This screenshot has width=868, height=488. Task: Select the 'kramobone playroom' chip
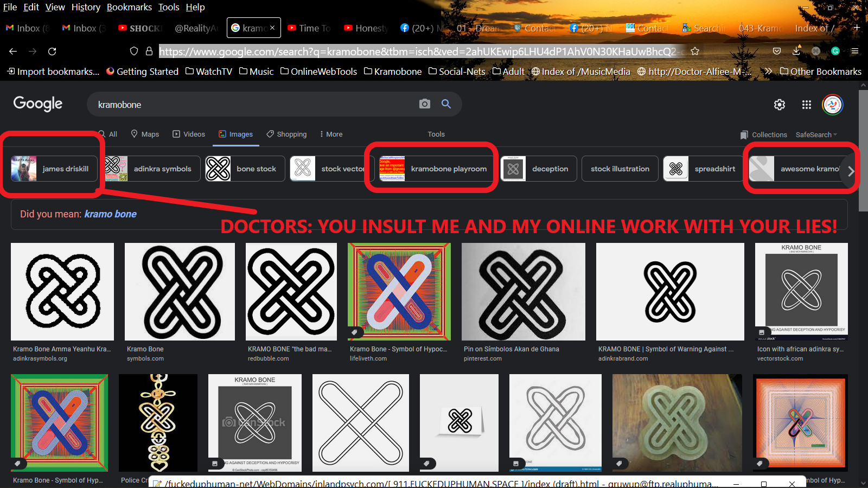pos(437,169)
